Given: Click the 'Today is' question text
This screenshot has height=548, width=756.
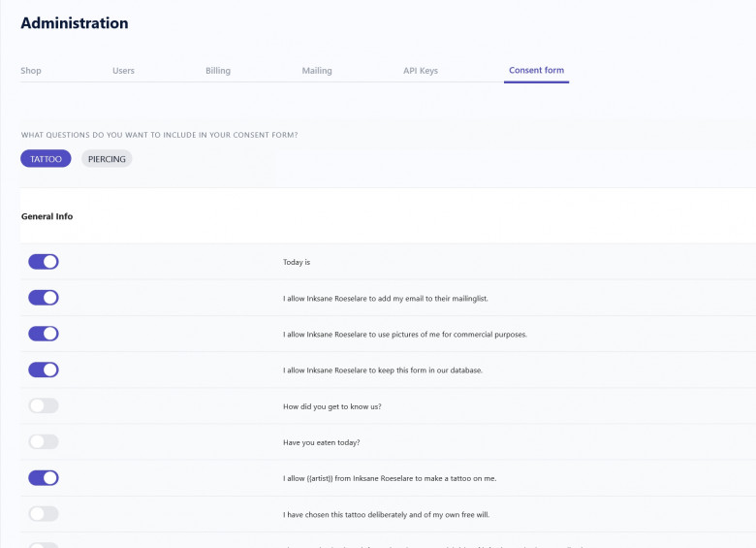Looking at the screenshot, I should click(296, 262).
